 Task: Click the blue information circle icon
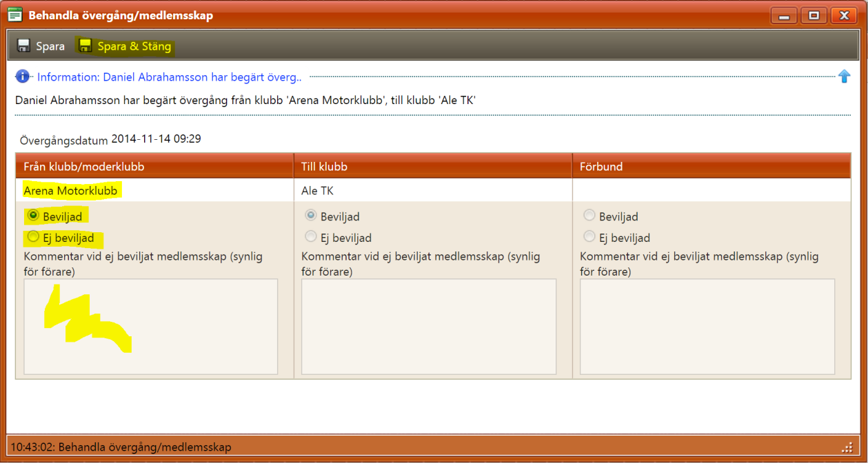(23, 76)
